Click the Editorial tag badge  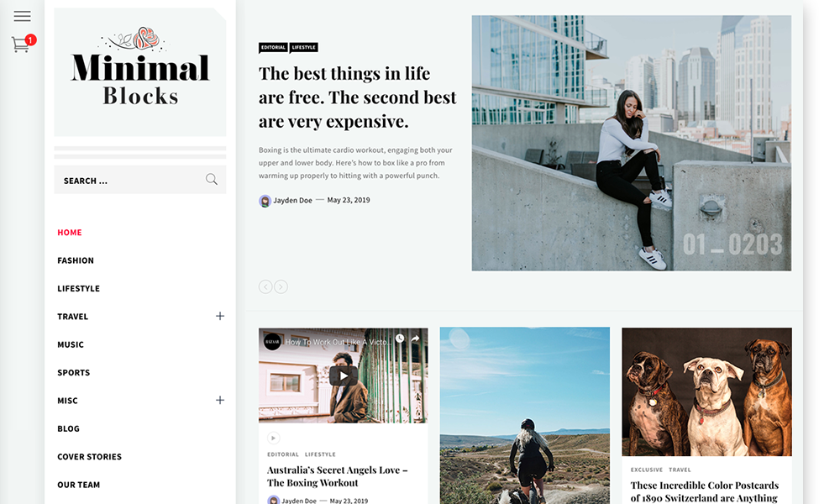[x=273, y=48]
